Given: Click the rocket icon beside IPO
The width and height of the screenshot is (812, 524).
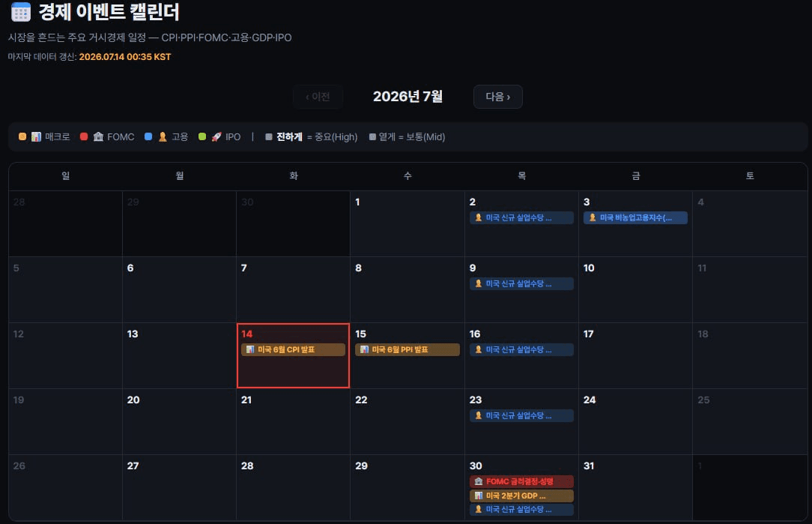Looking at the screenshot, I should click(216, 137).
